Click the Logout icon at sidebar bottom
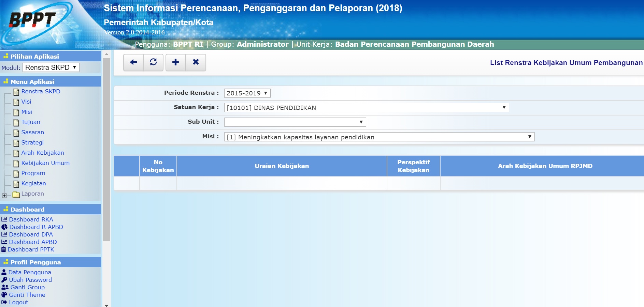This screenshot has height=307, width=644. 4,302
